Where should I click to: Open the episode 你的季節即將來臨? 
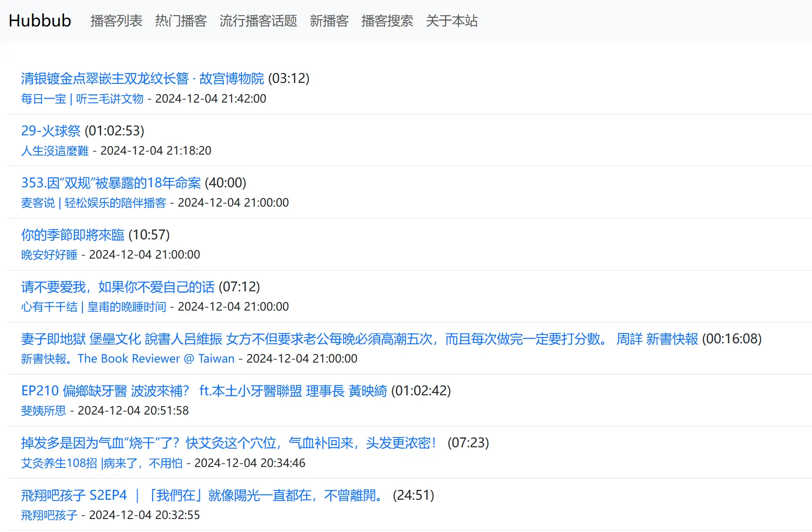[73, 234]
